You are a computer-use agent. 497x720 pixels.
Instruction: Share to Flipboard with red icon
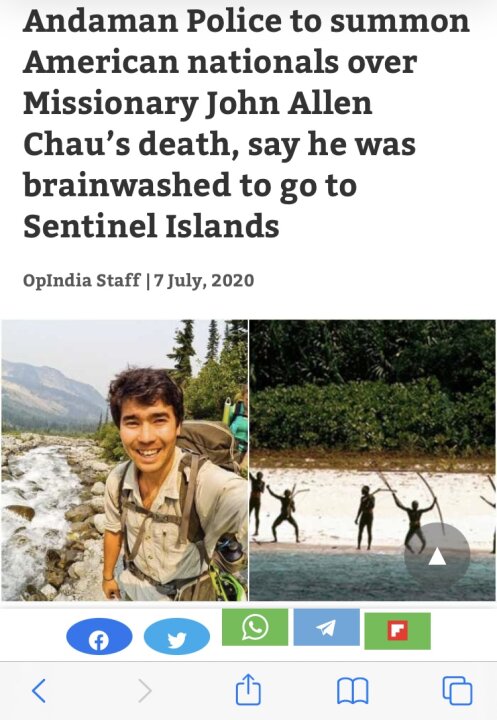click(398, 630)
